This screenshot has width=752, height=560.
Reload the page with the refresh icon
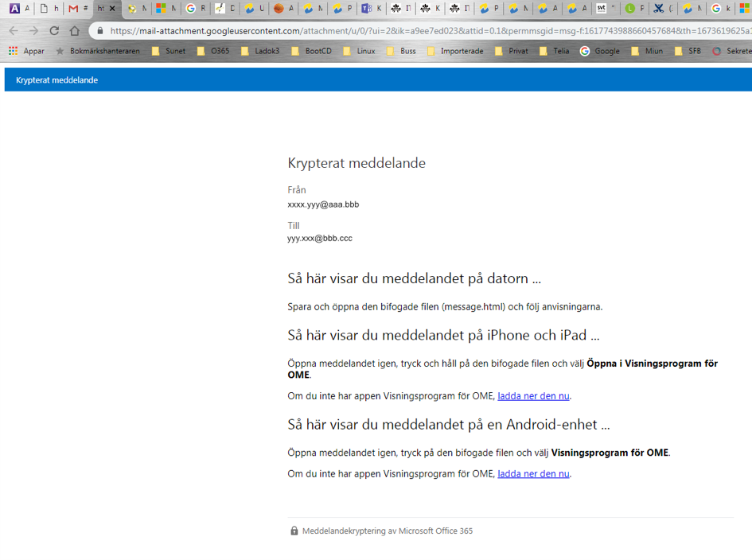click(x=54, y=31)
